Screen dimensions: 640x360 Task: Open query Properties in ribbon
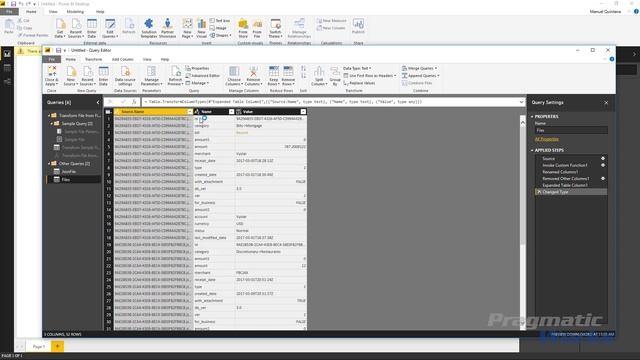[197, 68]
